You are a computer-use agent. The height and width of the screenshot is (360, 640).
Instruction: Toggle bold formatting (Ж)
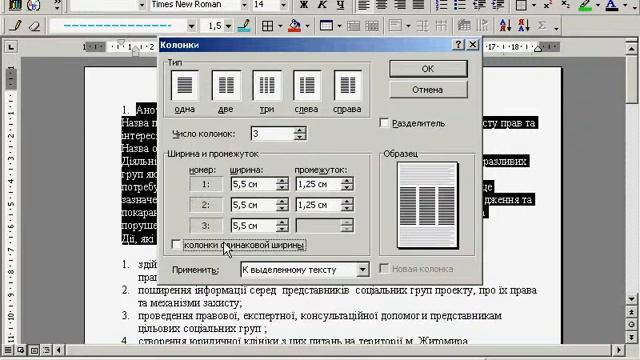304,4
